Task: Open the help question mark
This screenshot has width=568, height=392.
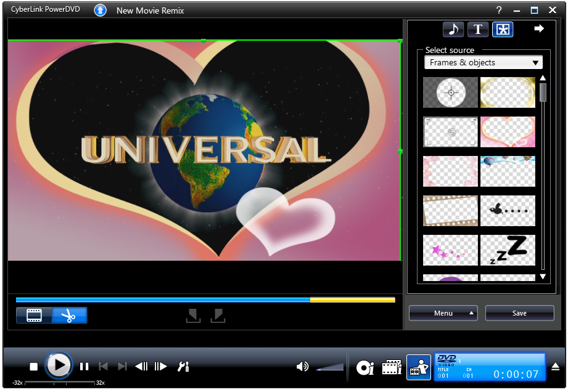Action: (499, 10)
